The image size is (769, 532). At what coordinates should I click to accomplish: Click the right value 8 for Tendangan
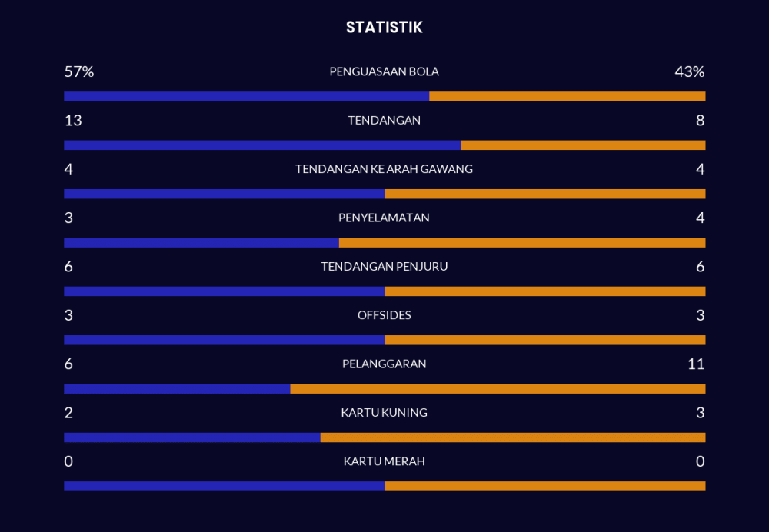pos(700,121)
